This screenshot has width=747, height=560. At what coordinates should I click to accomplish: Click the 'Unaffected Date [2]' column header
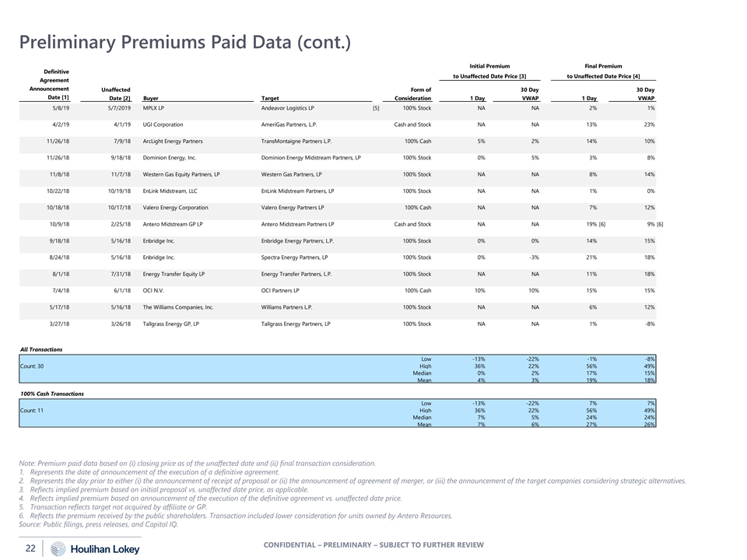pyautogui.click(x=116, y=94)
